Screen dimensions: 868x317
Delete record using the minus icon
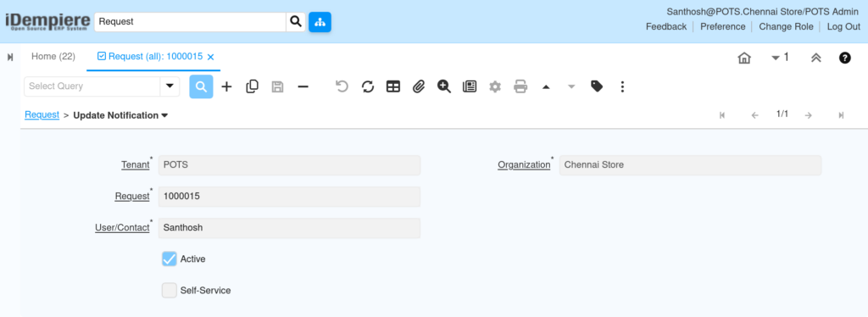point(303,86)
